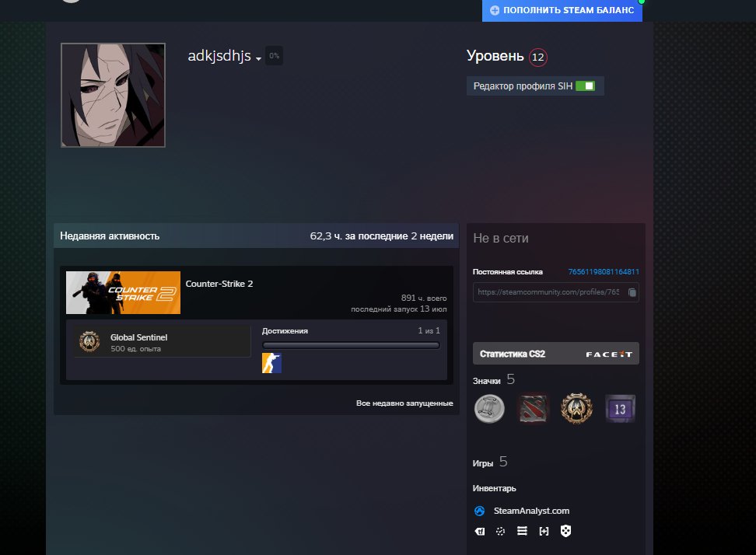
Task: Click the Dota 2 badge icon
Action: (533, 409)
